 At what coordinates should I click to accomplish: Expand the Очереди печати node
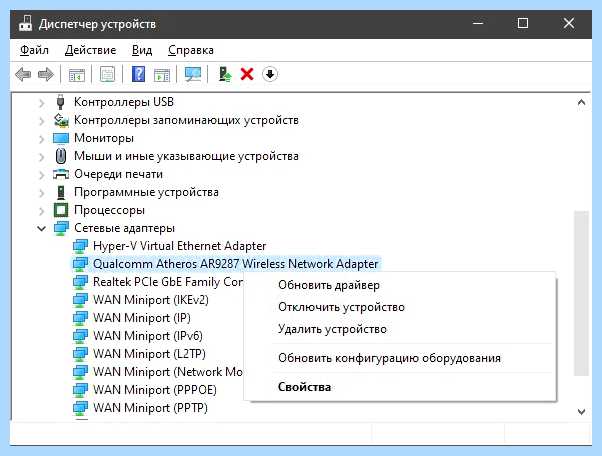tap(41, 175)
